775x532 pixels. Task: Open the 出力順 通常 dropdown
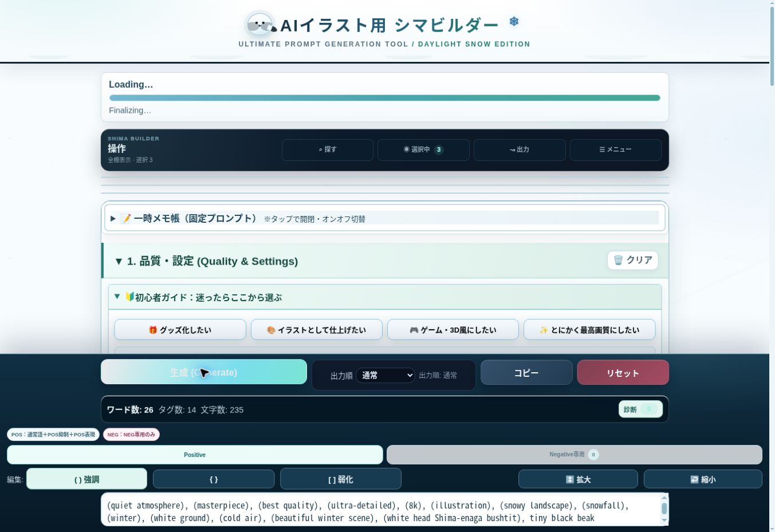pyautogui.click(x=385, y=376)
